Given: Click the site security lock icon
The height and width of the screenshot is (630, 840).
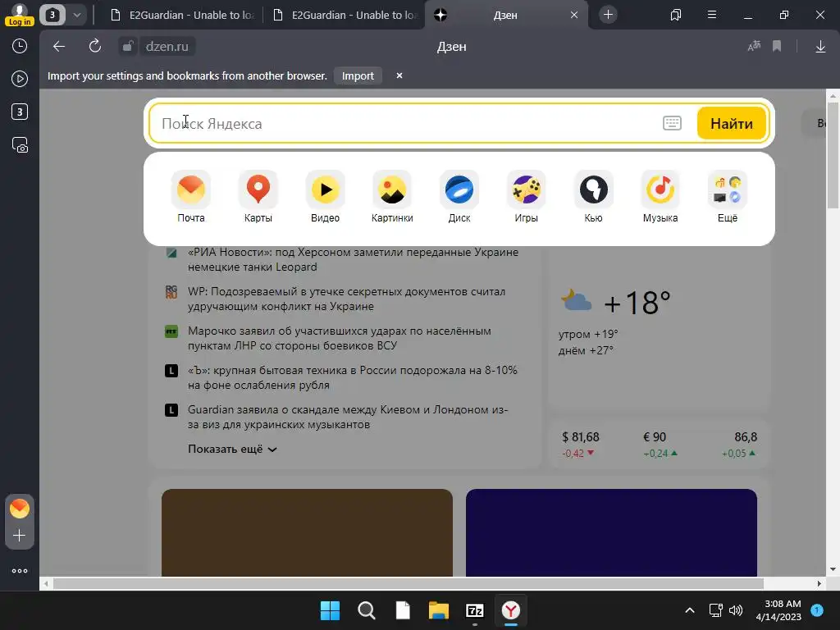Looking at the screenshot, I should point(127,47).
